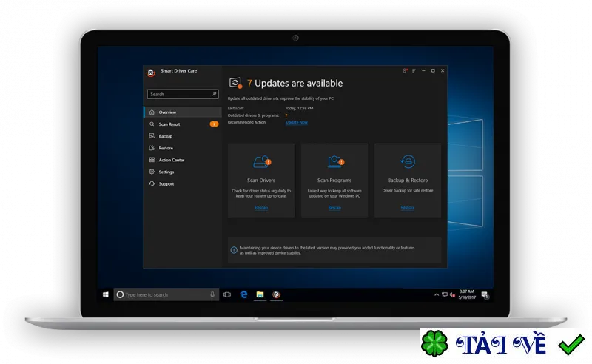This screenshot has height=364, width=592.
Task: Click Smart Driver Care taskbar icon
Action: pyautogui.click(x=276, y=294)
